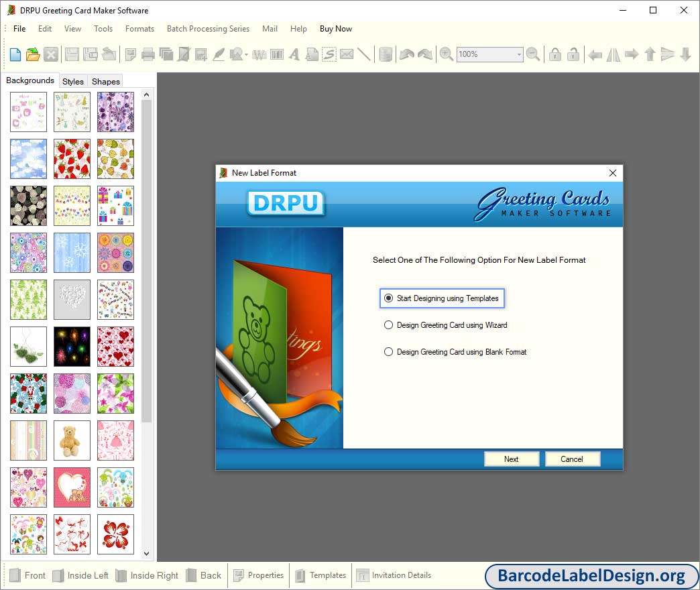Open the 100% zoom level dropdown
Screen dimensions: 700x590
519,54
